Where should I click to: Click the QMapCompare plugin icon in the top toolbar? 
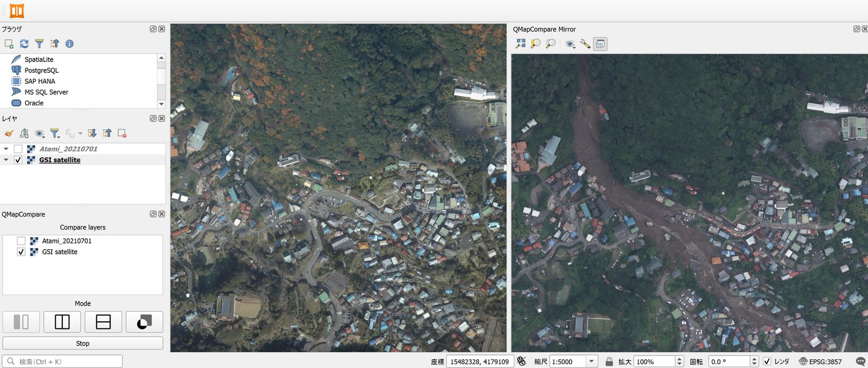[x=17, y=10]
